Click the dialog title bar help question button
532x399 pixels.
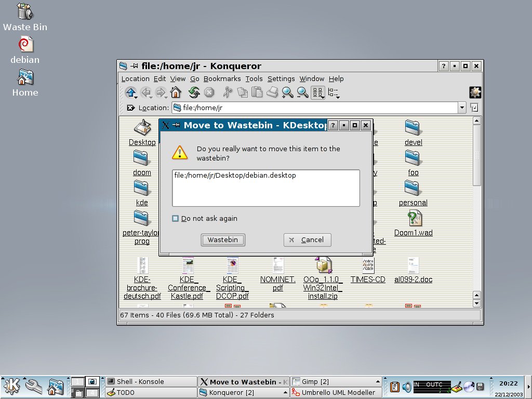click(x=333, y=125)
